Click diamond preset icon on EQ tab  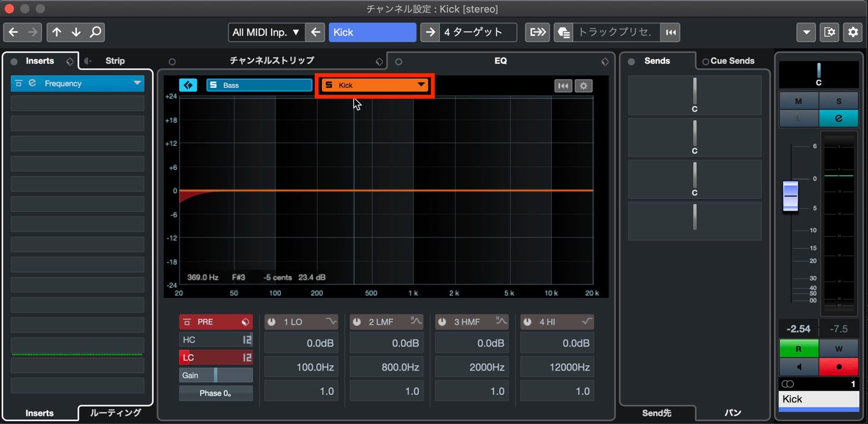pyautogui.click(x=605, y=61)
